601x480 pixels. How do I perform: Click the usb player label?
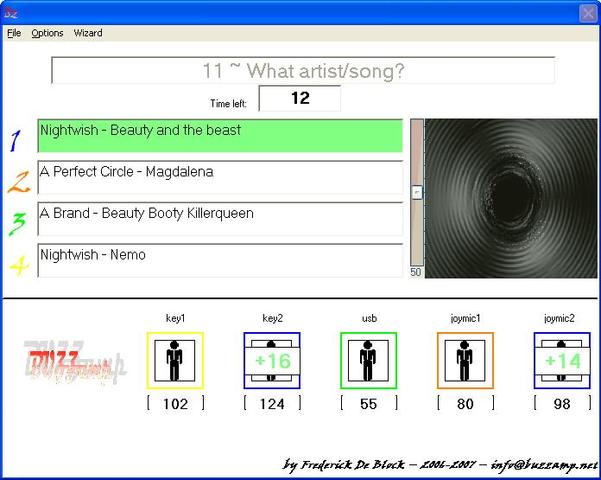369,318
